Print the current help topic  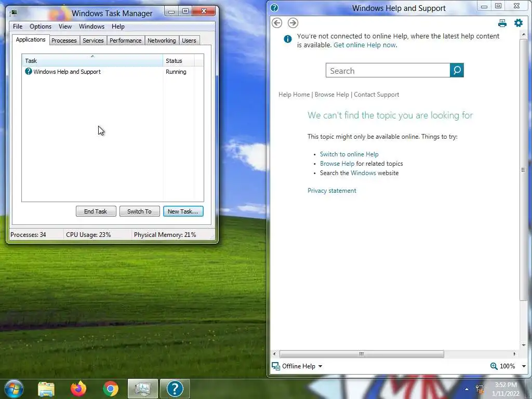pos(502,23)
